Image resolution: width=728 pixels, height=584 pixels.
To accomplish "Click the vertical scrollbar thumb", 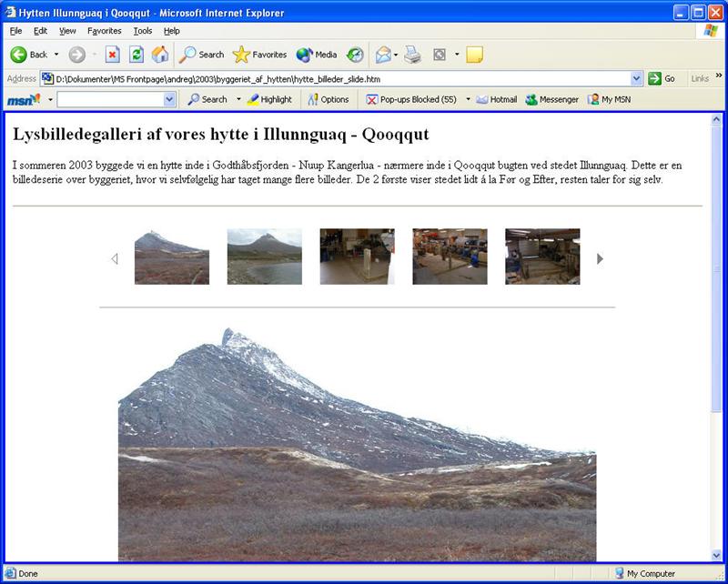I will (x=716, y=268).
